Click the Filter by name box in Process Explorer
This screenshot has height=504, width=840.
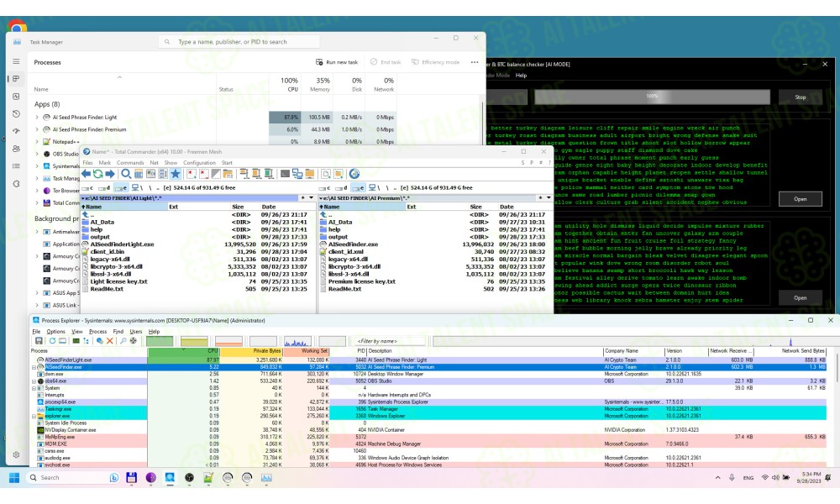pyautogui.click(x=390, y=341)
